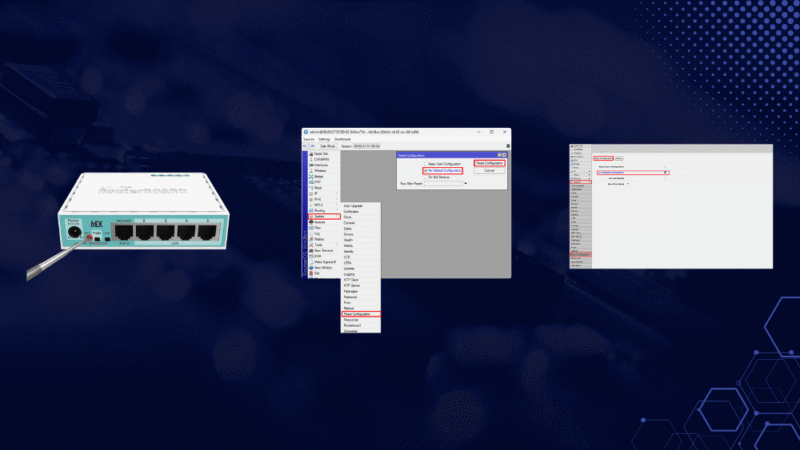Toggle No Default Configuration checkbox in WinBox dialog

[426, 170]
